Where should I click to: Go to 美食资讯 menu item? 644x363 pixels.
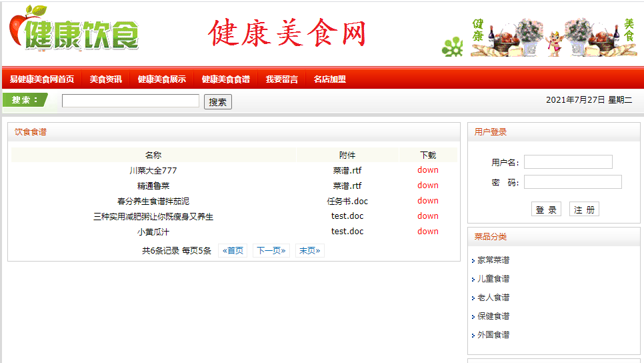tap(105, 79)
